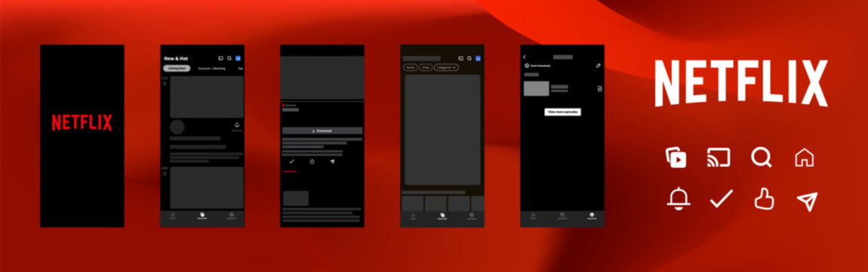The image size is (868, 272).
Task: Click the large white search magnifier icon
Action: (761, 157)
